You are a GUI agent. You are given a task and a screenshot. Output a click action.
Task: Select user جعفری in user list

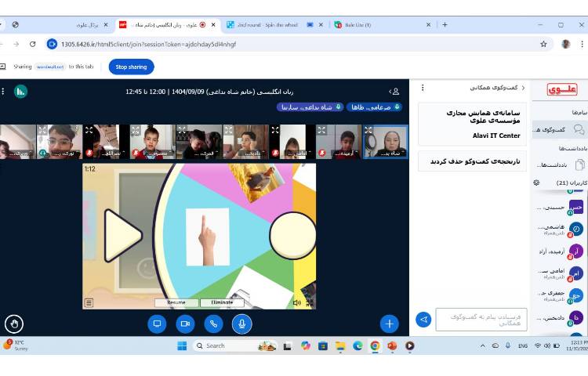pos(561,295)
